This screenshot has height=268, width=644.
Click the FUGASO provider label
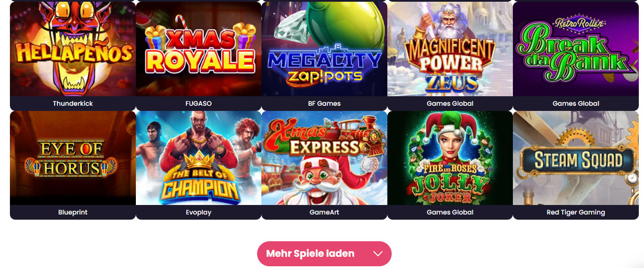[198, 104]
